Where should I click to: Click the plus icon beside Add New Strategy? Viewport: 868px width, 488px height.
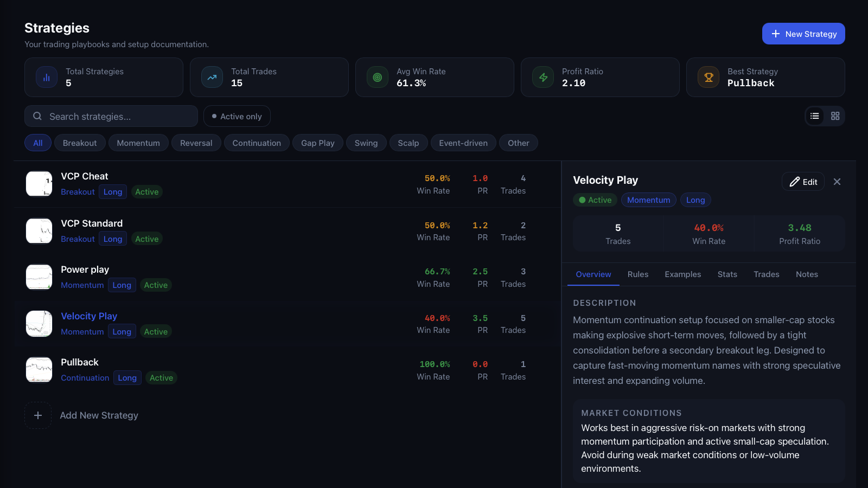pos(38,415)
